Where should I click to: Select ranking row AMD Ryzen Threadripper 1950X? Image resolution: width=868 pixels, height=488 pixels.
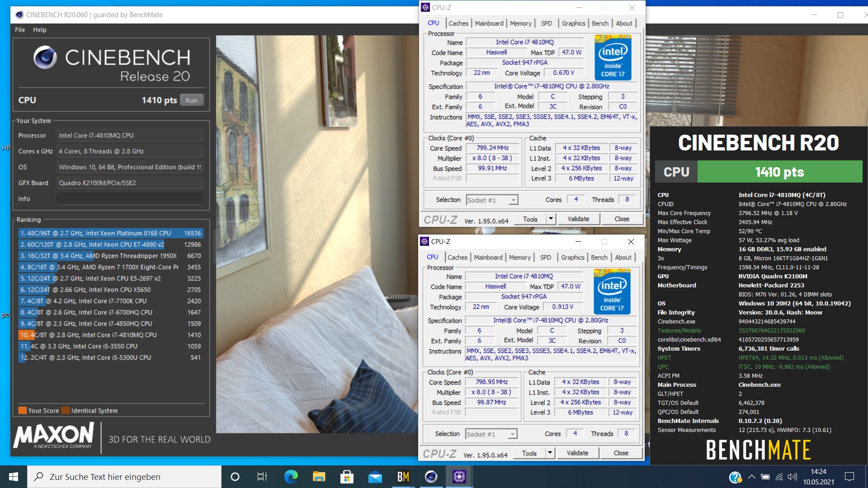click(110, 256)
